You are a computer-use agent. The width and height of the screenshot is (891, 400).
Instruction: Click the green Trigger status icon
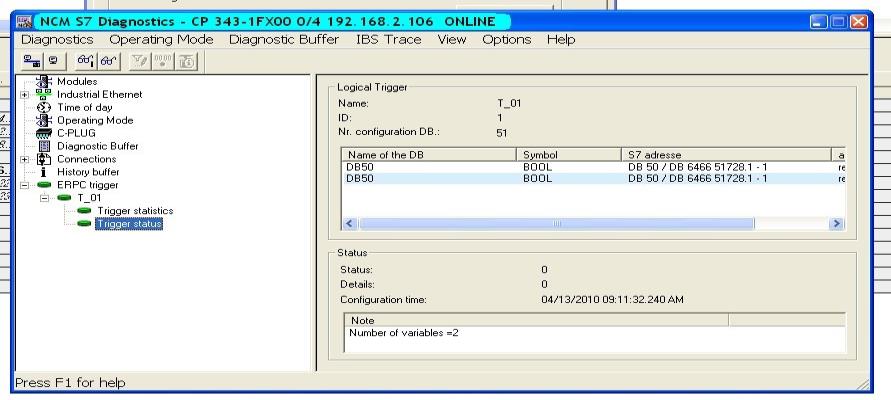pyautogui.click(x=84, y=224)
